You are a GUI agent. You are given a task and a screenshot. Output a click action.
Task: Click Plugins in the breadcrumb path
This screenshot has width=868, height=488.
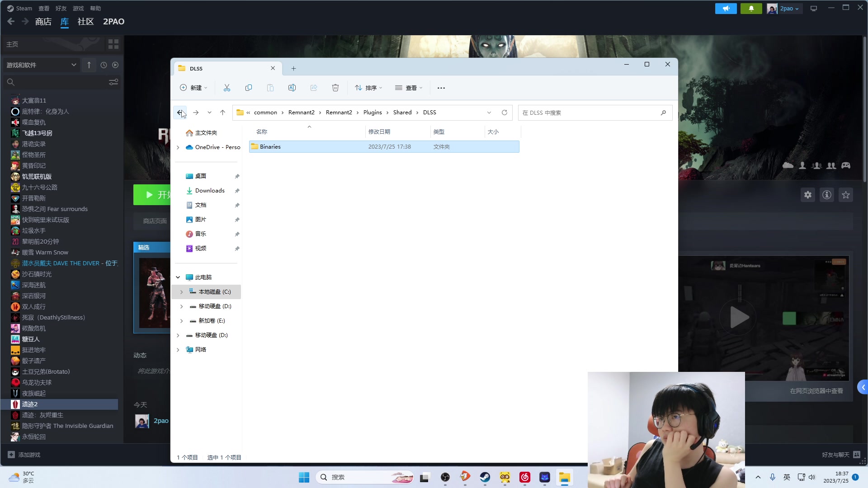pos(373,113)
